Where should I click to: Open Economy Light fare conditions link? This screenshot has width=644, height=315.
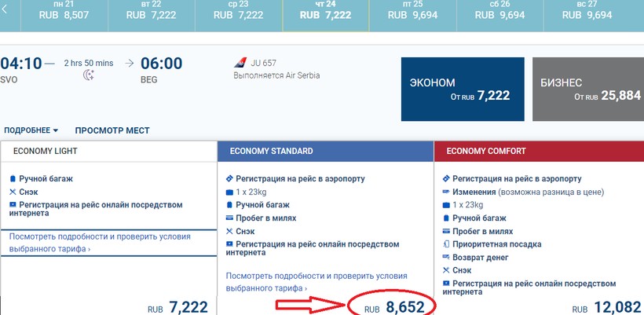click(x=100, y=242)
